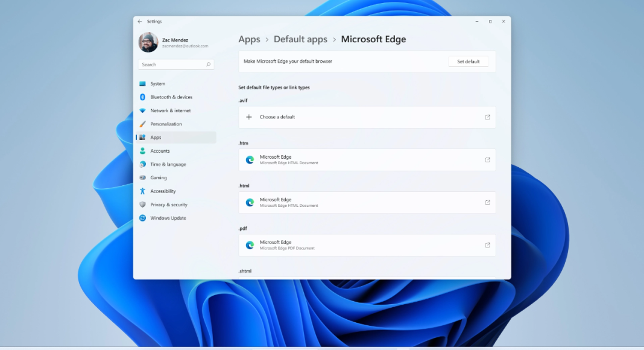Click the Set default button

[x=468, y=62]
